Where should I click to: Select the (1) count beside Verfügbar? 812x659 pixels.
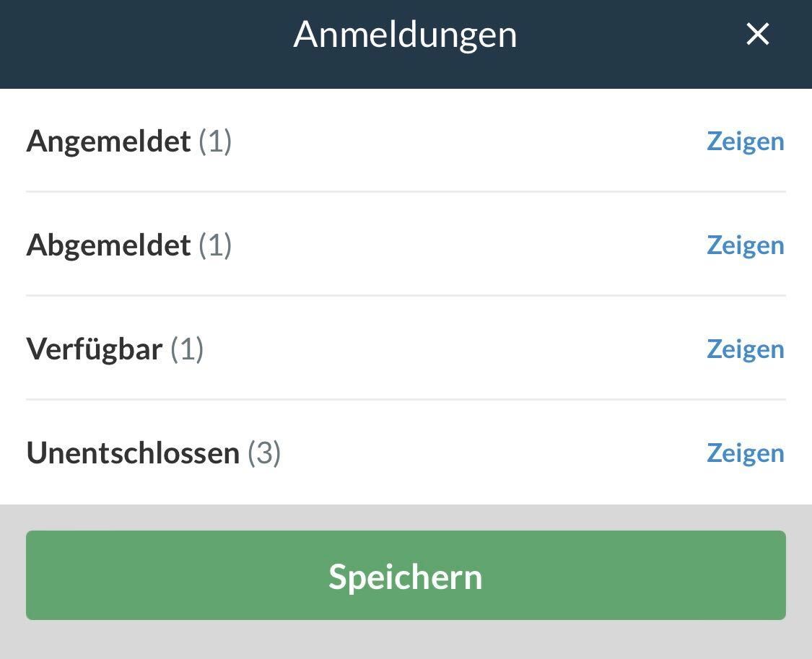(187, 349)
